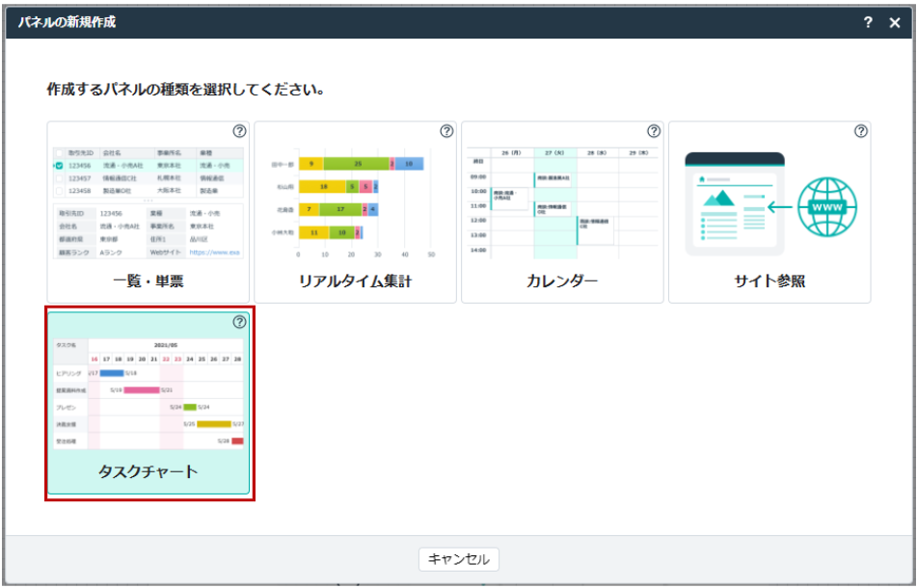This screenshot has width=917, height=588.
Task: Open help for the リアルタイム集計 panel type
Action: click(446, 131)
